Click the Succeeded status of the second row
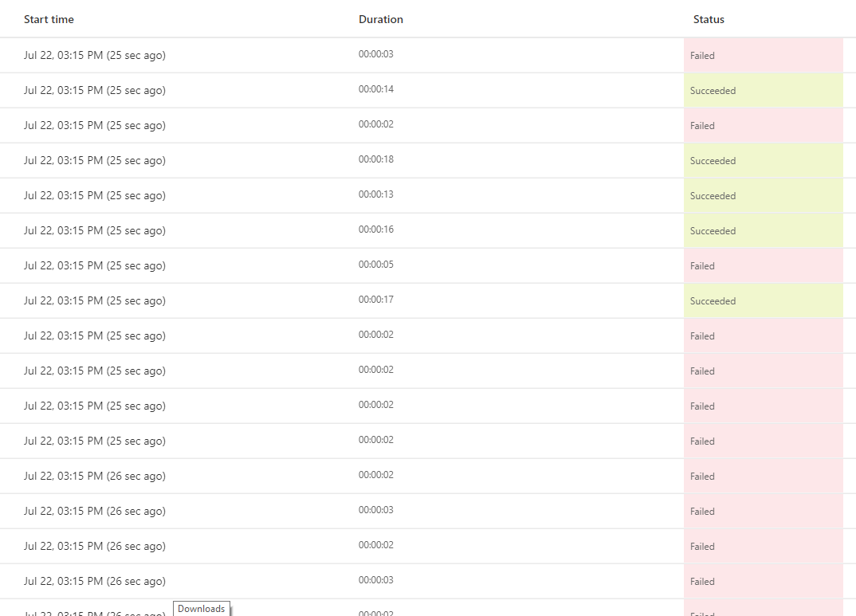This screenshot has width=856, height=616. coord(713,90)
